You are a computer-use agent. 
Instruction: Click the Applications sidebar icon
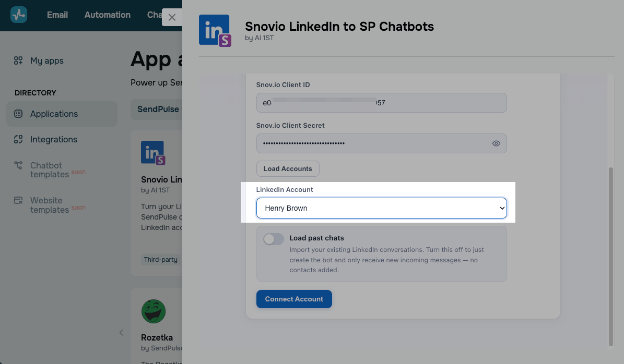pyautogui.click(x=18, y=114)
